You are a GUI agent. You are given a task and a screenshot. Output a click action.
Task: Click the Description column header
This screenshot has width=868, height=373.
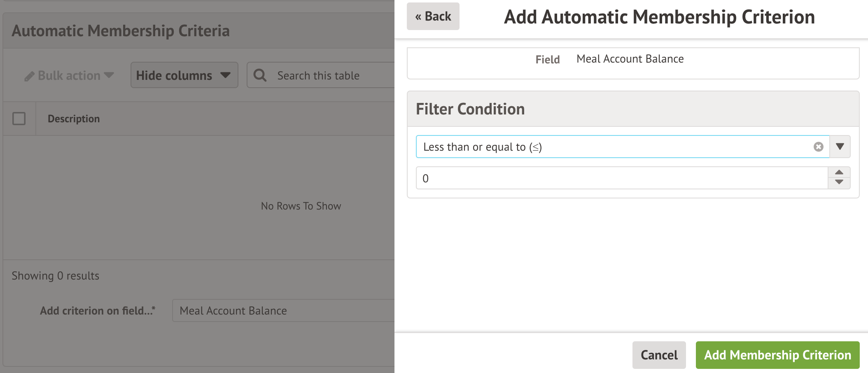[x=74, y=119]
